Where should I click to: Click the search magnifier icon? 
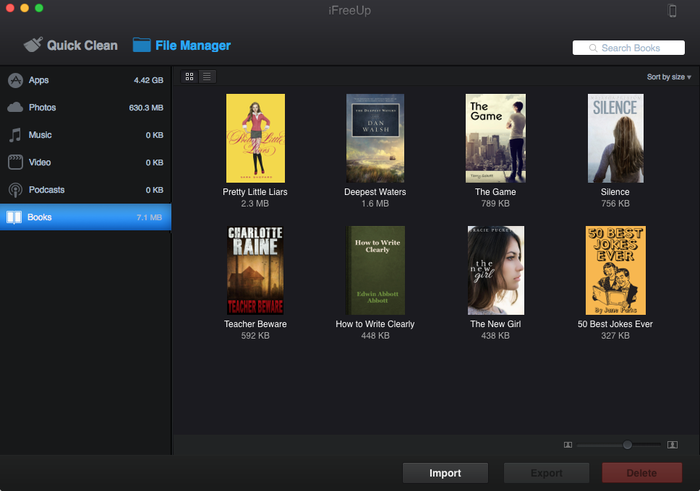593,48
